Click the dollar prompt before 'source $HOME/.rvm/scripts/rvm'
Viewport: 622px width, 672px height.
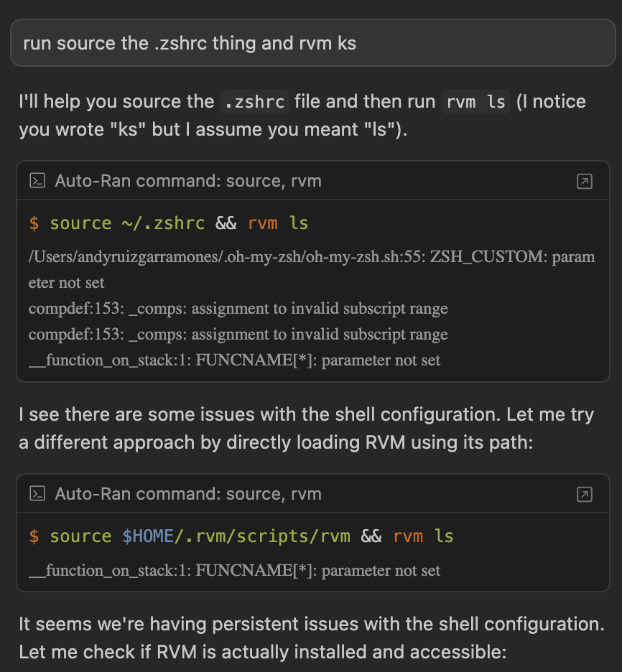pos(34,536)
